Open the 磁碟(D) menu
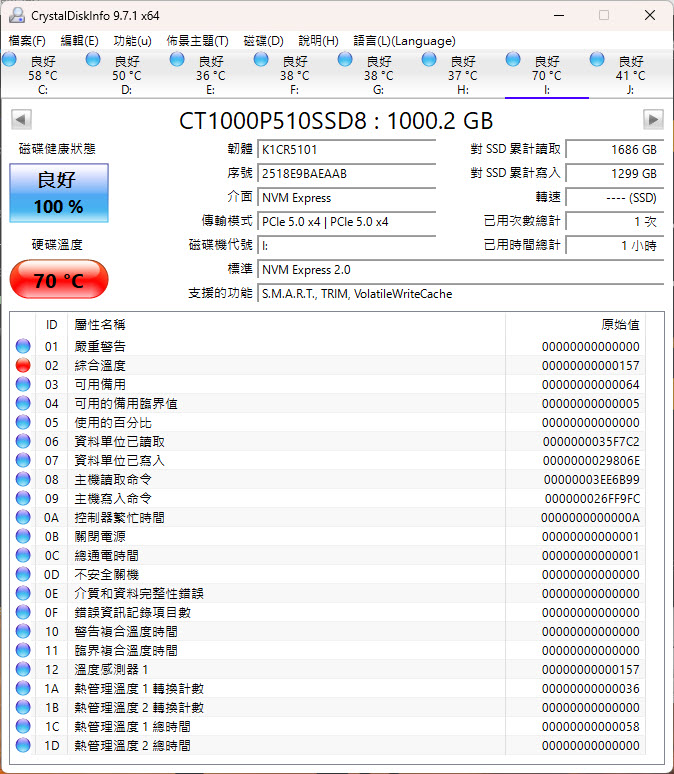674x774 pixels. coord(264,41)
